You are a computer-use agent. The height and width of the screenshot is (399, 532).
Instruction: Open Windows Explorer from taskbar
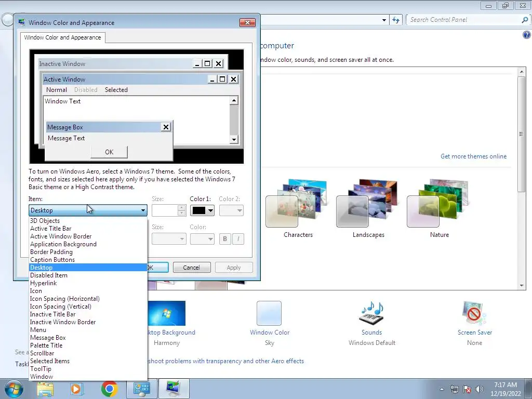[x=45, y=389]
